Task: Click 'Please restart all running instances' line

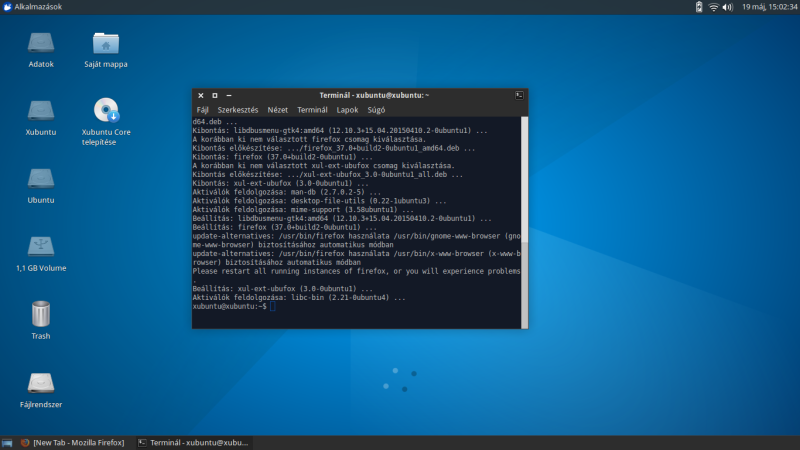Action: pos(356,271)
